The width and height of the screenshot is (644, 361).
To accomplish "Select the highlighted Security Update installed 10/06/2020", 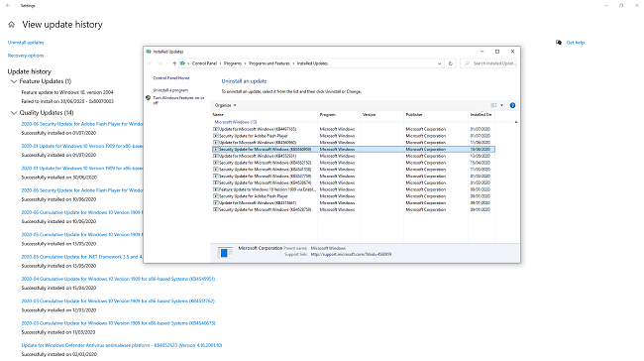I will (x=354, y=149).
